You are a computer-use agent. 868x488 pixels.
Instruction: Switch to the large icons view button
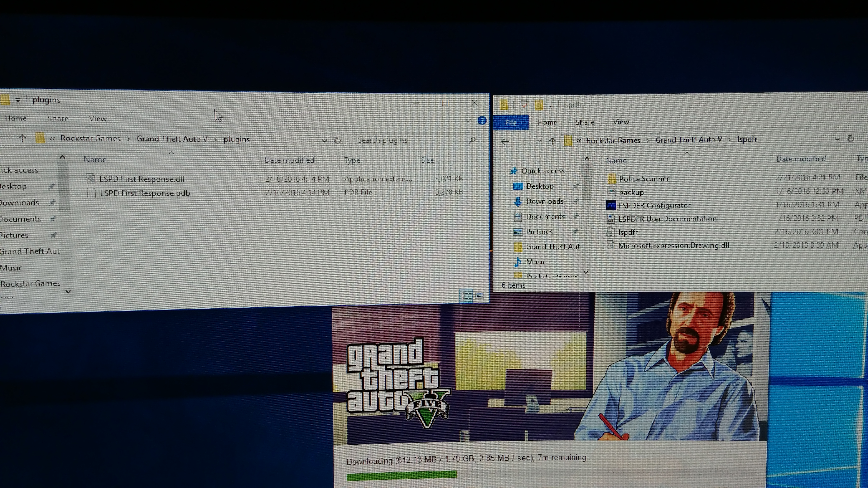[x=479, y=295]
